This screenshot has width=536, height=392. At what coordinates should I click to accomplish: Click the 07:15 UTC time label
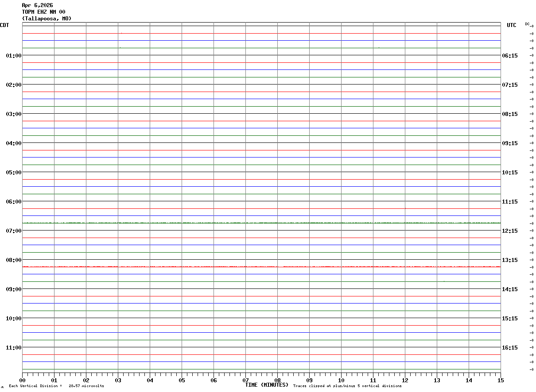point(509,85)
